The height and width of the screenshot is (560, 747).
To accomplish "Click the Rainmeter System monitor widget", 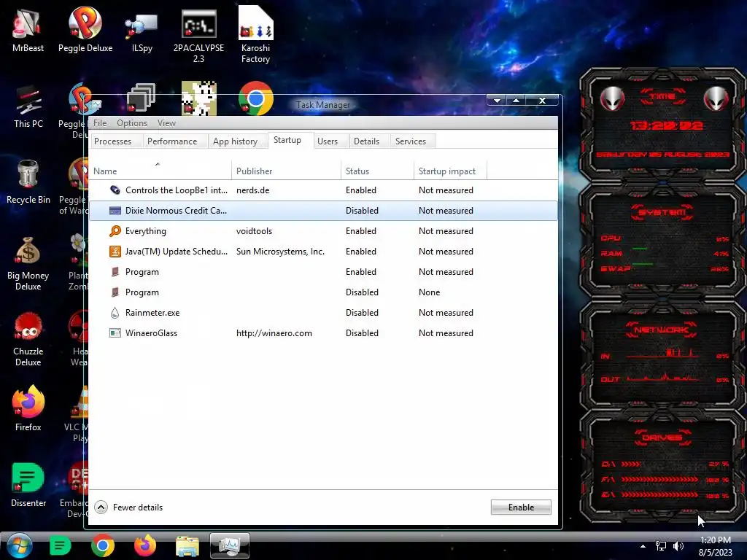I will (x=662, y=242).
